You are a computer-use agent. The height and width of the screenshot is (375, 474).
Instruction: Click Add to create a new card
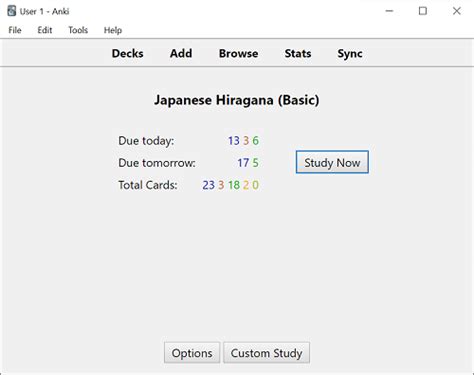(181, 53)
